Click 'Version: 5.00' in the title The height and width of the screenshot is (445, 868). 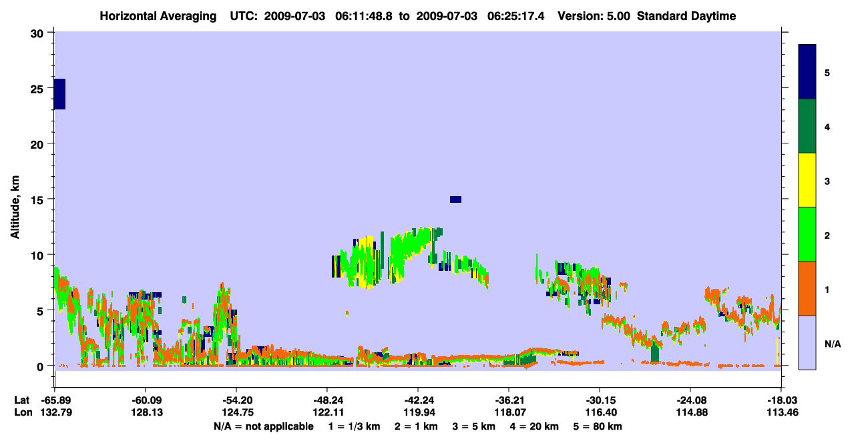pyautogui.click(x=594, y=16)
